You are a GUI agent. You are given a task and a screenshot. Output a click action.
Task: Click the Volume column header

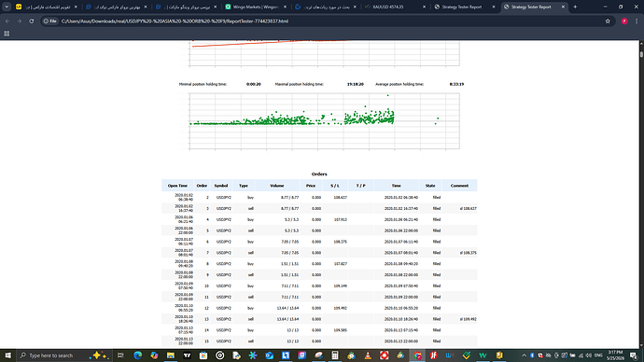pyautogui.click(x=277, y=186)
